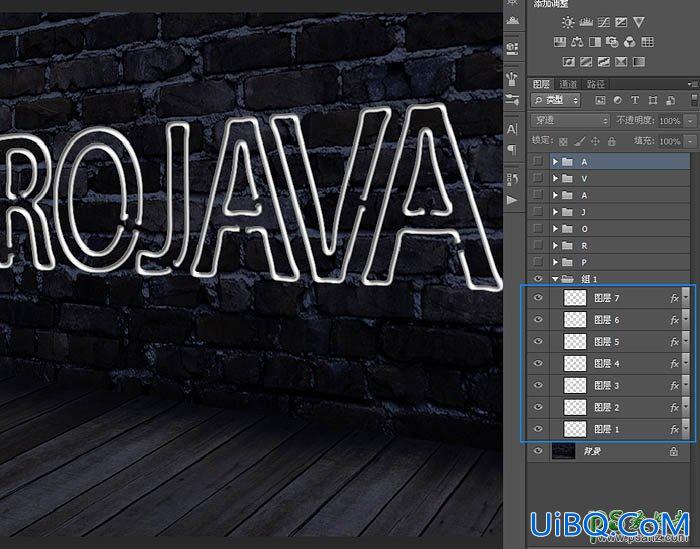700x549 pixels.
Task: Toggle layer filtering on/off switch
Action: (x=694, y=100)
